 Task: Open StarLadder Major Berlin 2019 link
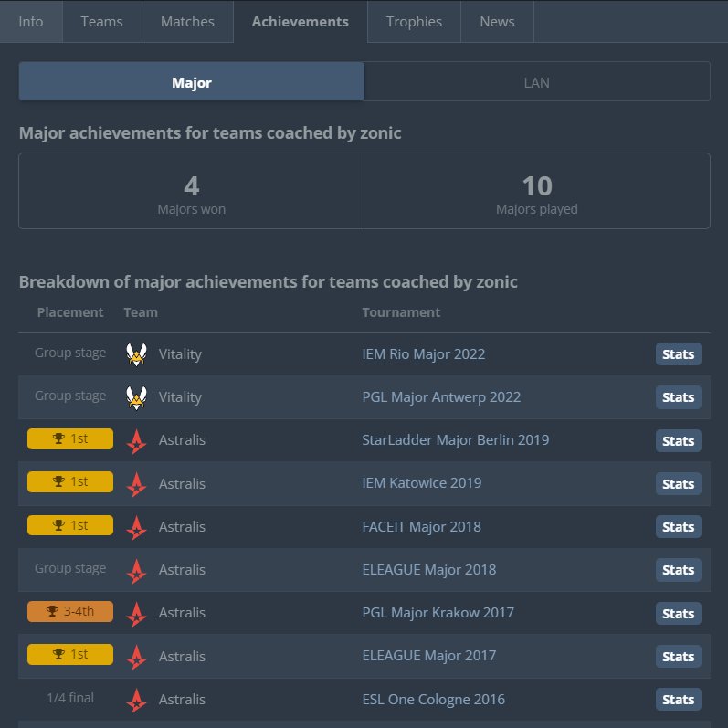coord(456,440)
